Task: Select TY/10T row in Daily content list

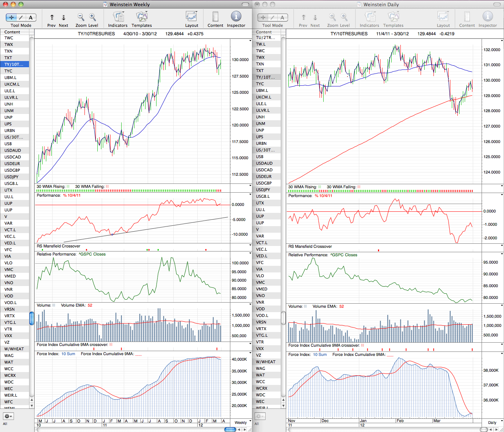Action: pos(266,77)
